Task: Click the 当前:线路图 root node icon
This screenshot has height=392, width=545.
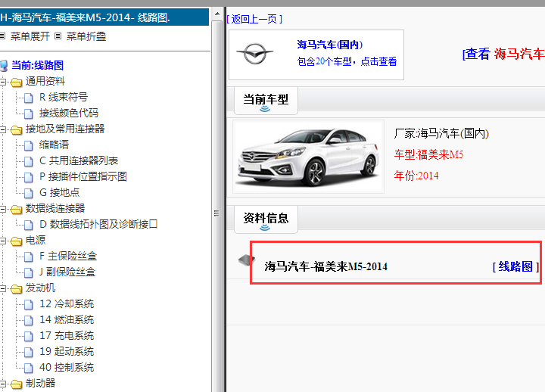Action: click(x=4, y=66)
